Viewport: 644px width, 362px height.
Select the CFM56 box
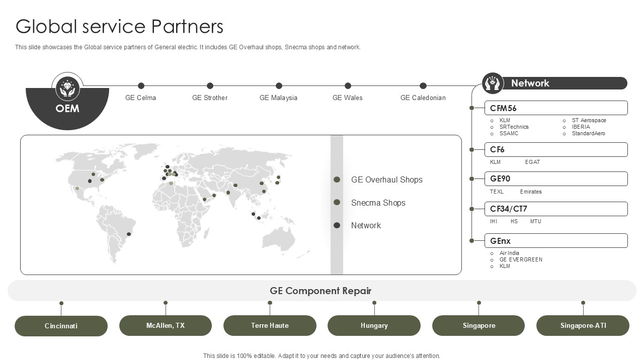pyautogui.click(x=556, y=108)
